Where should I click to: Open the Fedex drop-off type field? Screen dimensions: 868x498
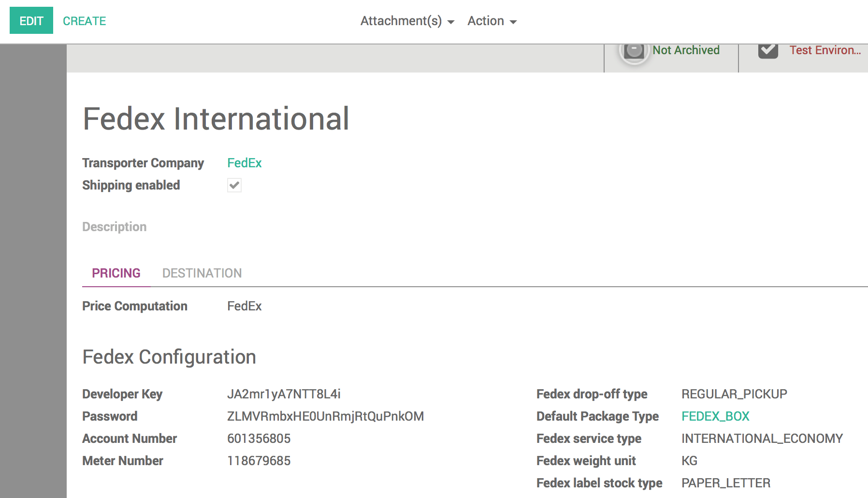pyautogui.click(x=734, y=394)
